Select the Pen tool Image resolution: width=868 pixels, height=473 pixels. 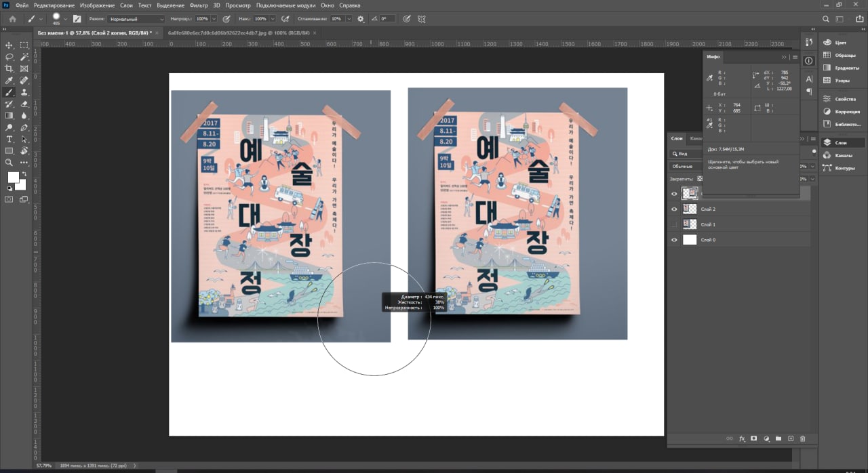[x=24, y=127]
